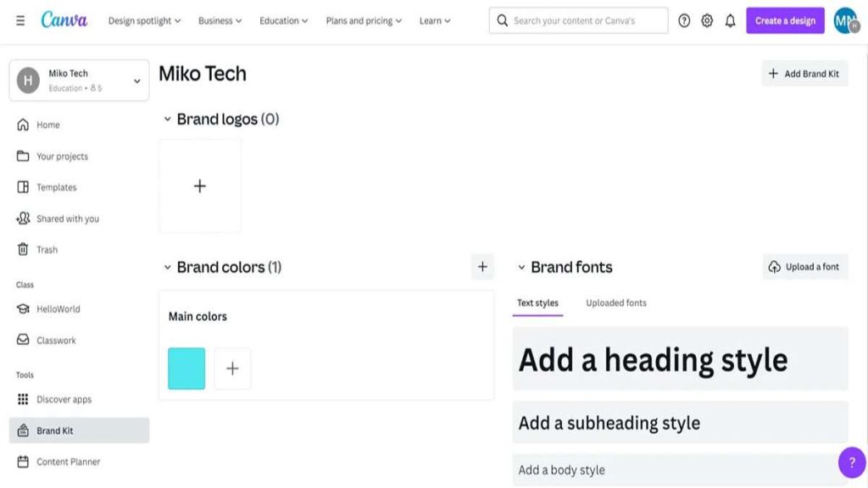Open notifications bell icon

[730, 20]
